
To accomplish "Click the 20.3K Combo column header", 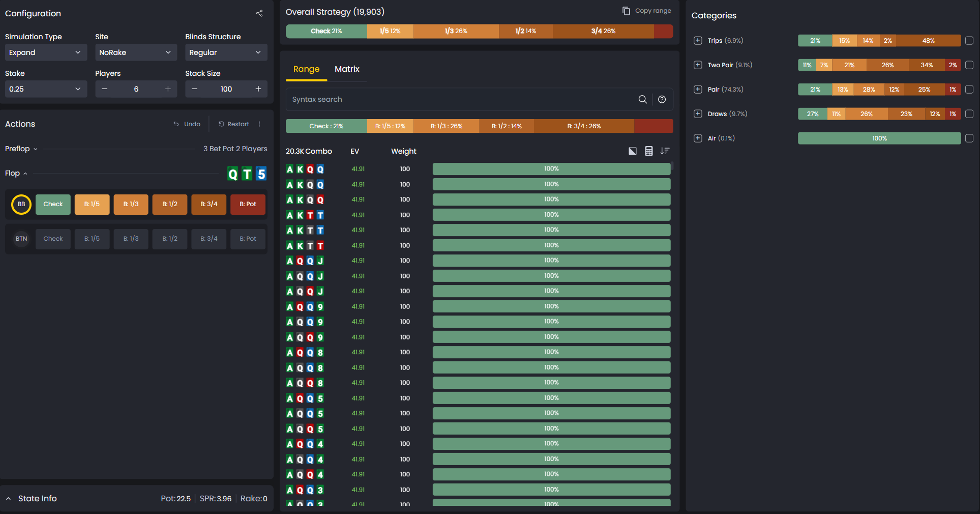I will [x=309, y=151].
